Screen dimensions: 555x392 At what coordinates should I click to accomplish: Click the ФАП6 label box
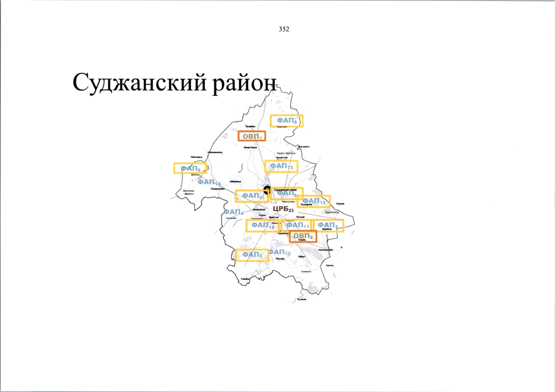(190, 169)
